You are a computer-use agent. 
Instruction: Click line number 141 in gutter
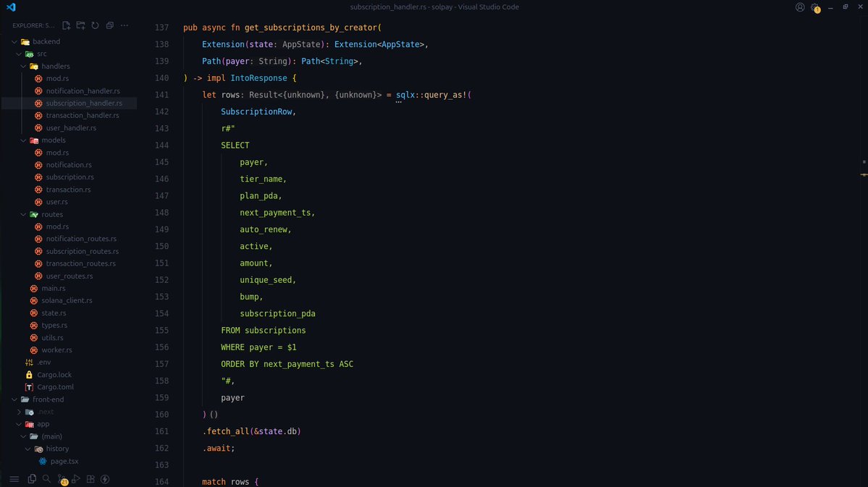coord(161,96)
